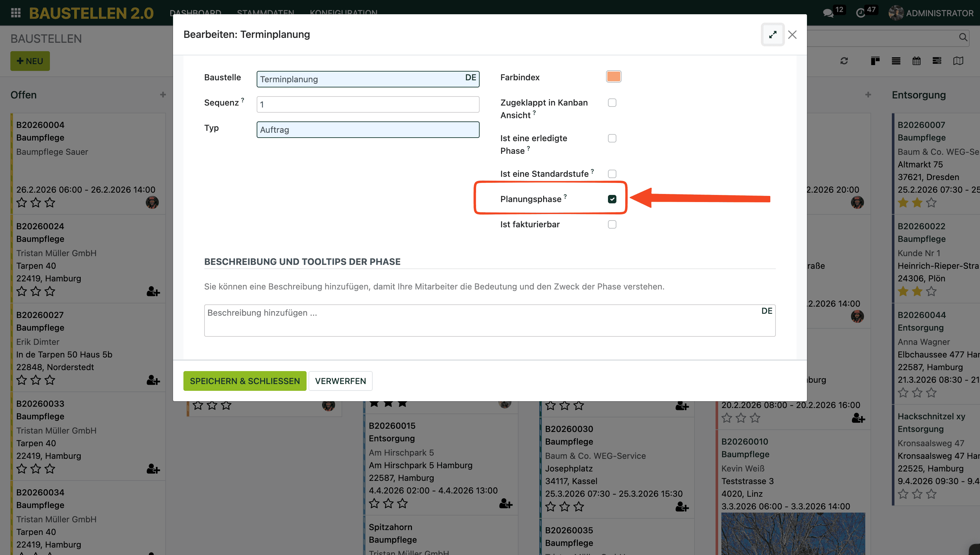Screen dimensions: 980x555
Task: Uncheck the Planungsphase checkbox
Action: tap(612, 199)
